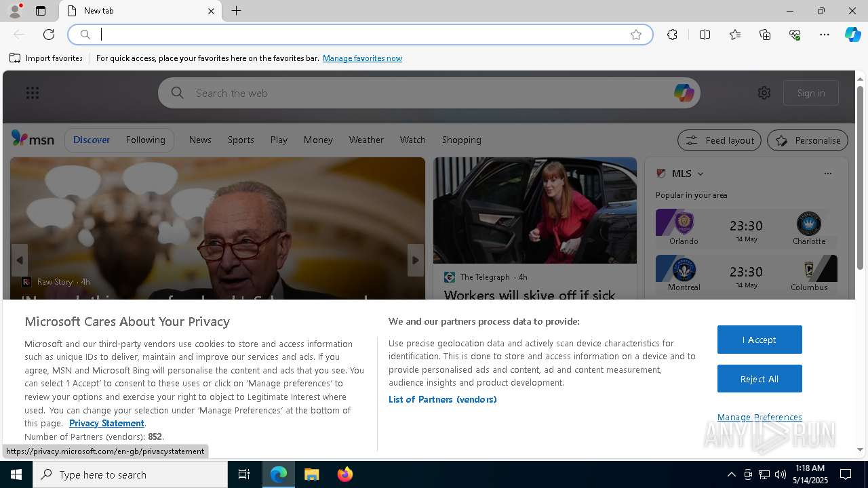
Task: Click the Copilot icon in web search box
Action: pyautogui.click(x=684, y=93)
